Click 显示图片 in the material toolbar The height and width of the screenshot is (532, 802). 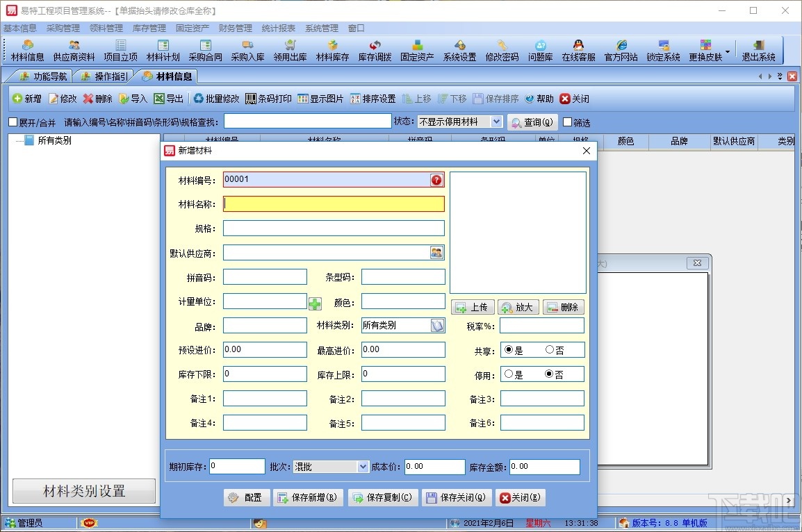(x=320, y=99)
